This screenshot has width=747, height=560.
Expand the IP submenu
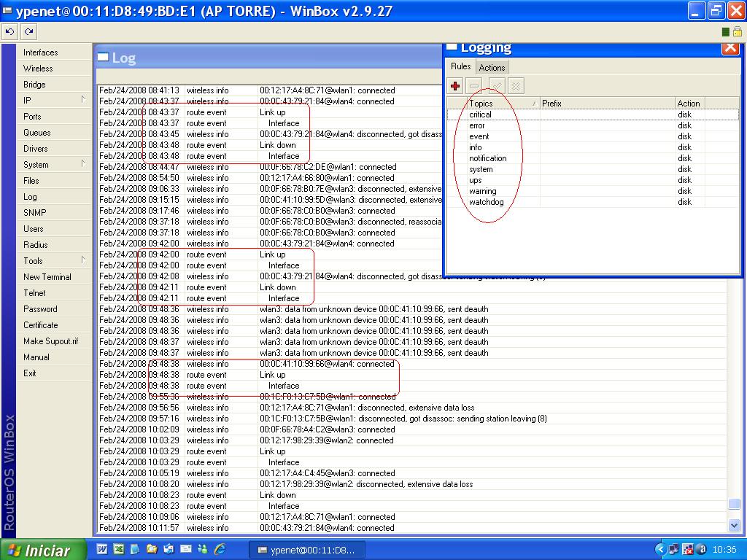(54, 101)
